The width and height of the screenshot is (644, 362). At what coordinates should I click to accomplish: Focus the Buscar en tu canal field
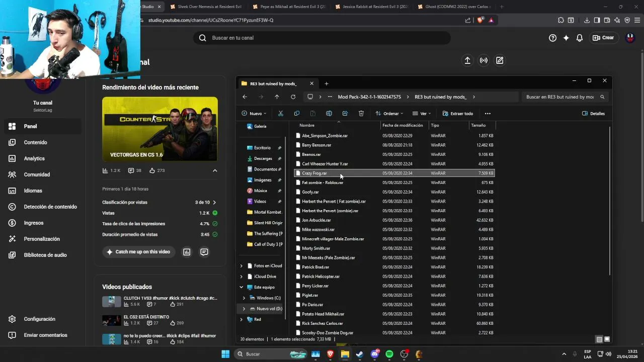tap(322, 38)
